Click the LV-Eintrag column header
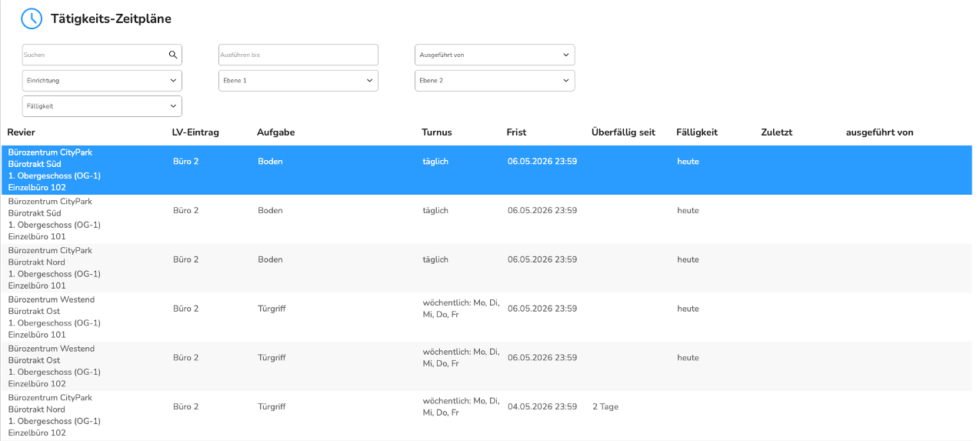The height and width of the screenshot is (441, 980). pyautogui.click(x=195, y=132)
